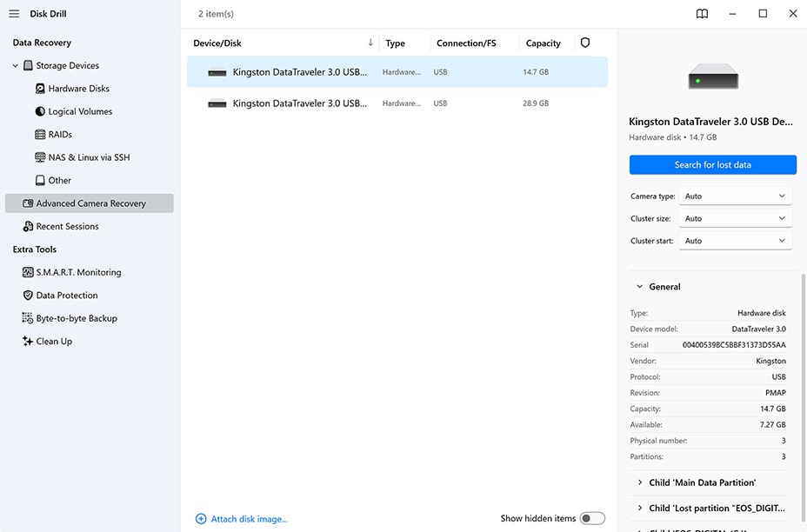Open Logical Volumes in sidebar
This screenshot has width=807, height=532.
pos(80,111)
